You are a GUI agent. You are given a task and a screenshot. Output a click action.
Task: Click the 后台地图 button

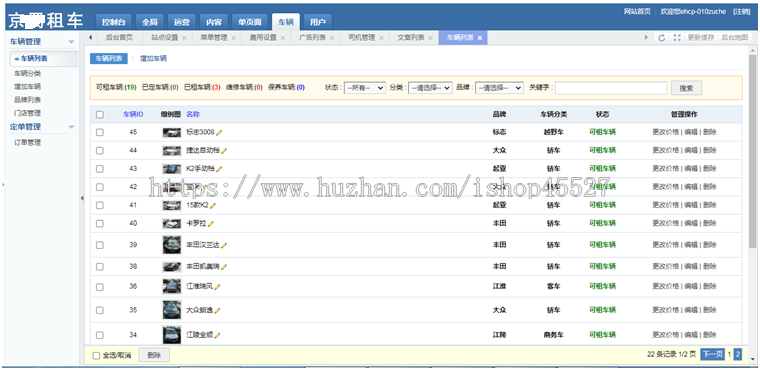click(734, 38)
